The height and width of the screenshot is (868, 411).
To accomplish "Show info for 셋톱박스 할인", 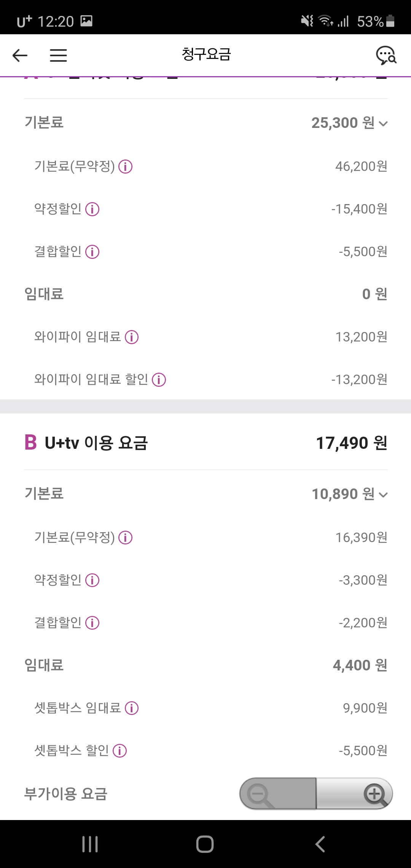I will pyautogui.click(x=119, y=751).
